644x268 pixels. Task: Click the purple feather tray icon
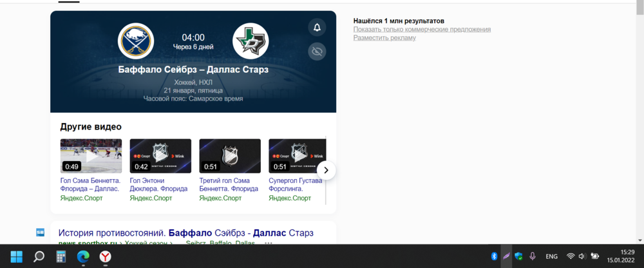506,256
